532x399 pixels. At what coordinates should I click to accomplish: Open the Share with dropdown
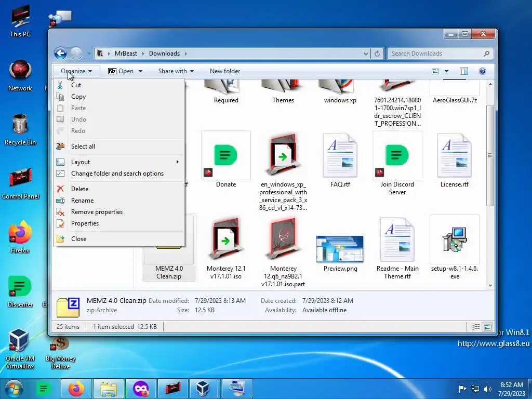(176, 71)
